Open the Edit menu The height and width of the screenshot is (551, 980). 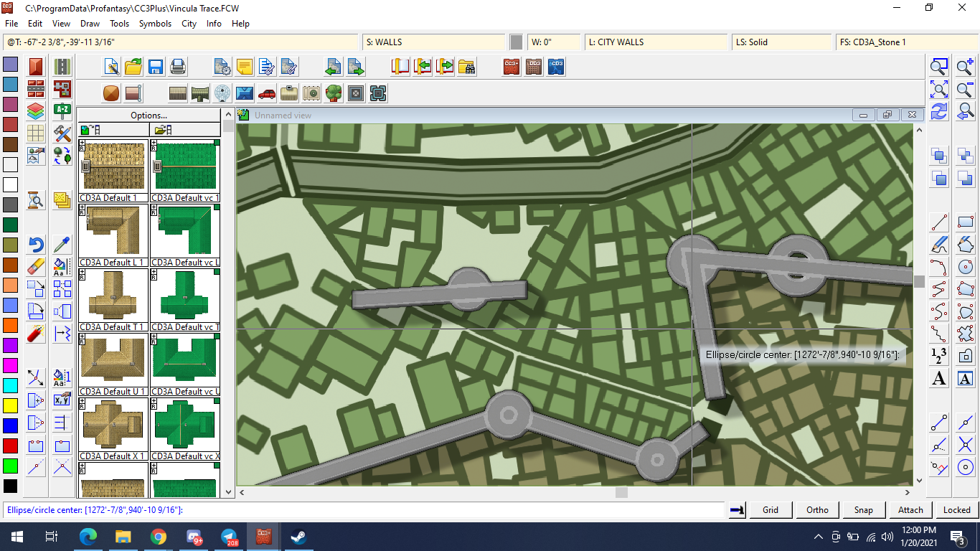[x=35, y=24]
